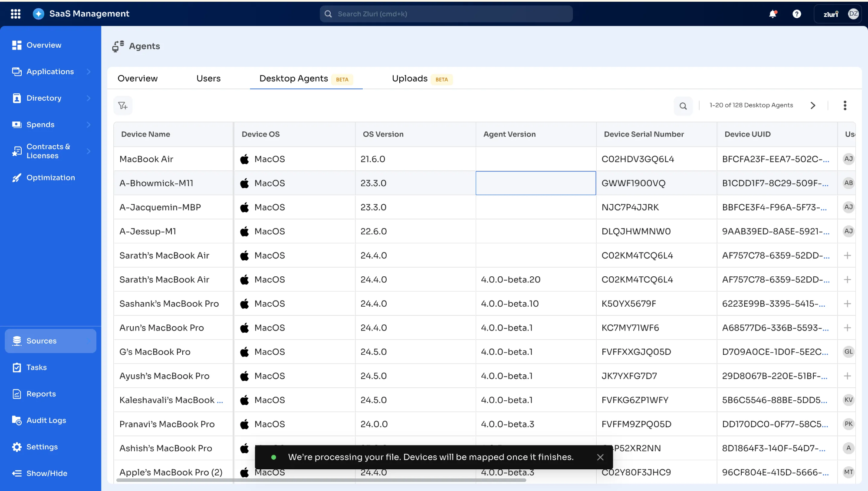Open the app launcher grid icon

(16, 14)
